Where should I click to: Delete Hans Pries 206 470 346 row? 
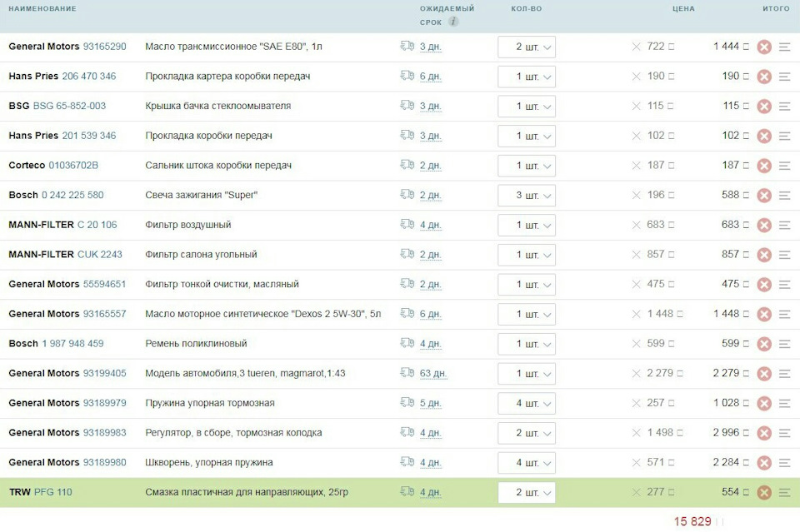(x=764, y=77)
